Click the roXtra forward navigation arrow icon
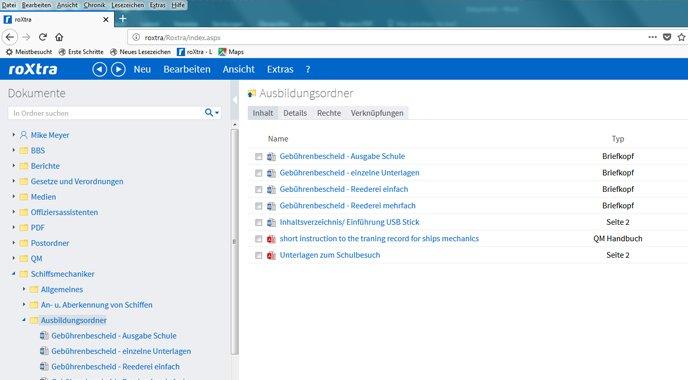This screenshot has height=380, width=688. (118, 69)
